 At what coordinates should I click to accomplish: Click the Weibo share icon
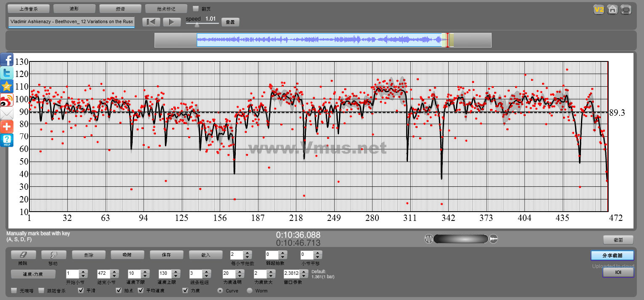[7, 100]
